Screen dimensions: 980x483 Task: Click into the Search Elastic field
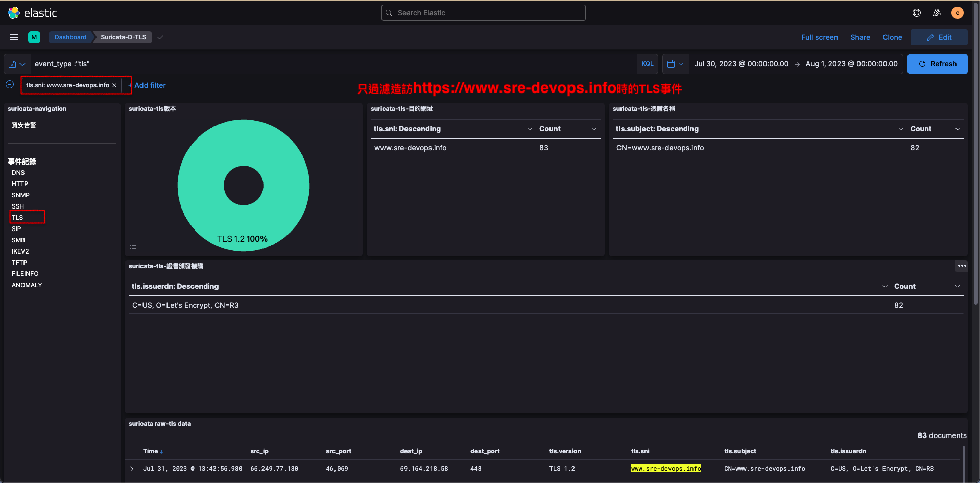tap(483, 13)
